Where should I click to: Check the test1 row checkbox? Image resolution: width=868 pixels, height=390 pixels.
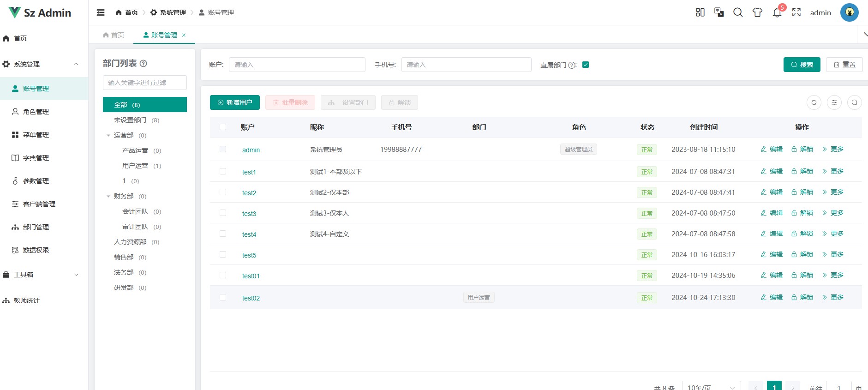[223, 171]
